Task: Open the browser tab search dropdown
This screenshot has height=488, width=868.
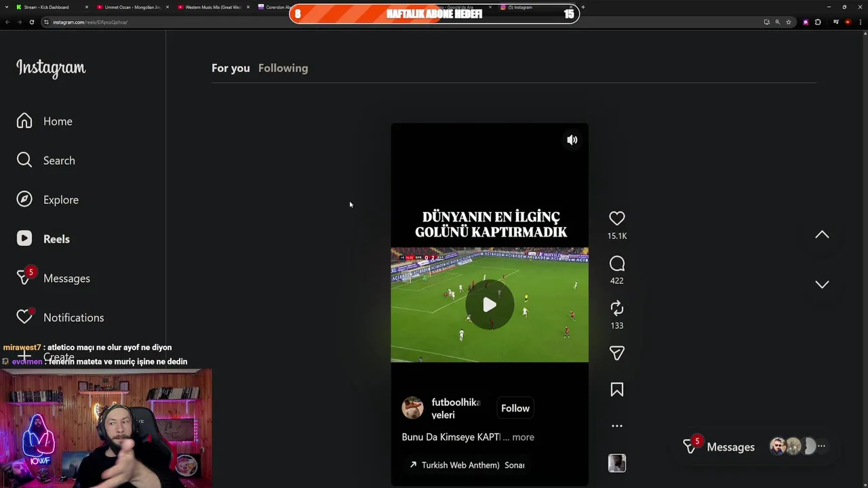Action: coord(6,7)
